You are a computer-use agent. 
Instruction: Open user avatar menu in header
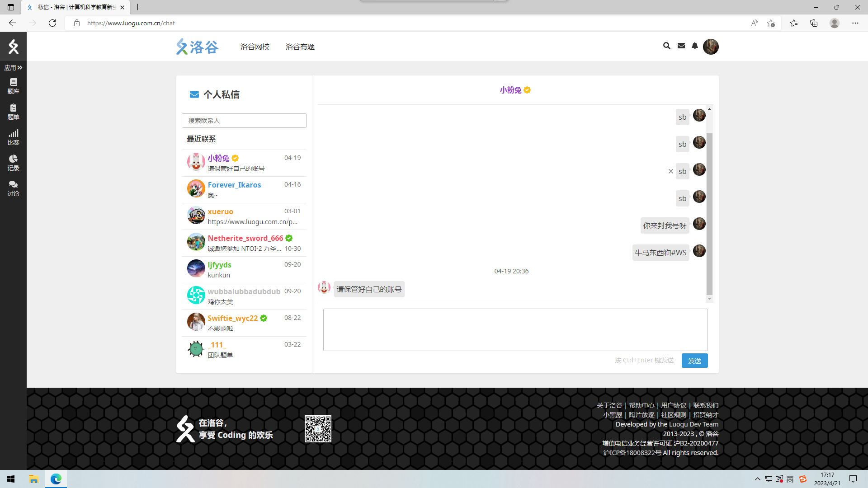coord(710,47)
